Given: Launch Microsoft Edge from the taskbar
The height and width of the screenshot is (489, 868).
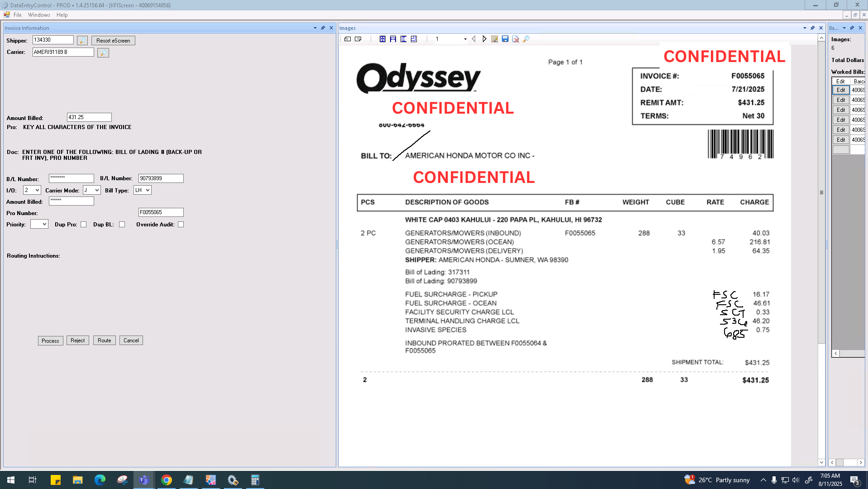Looking at the screenshot, I should coord(100,480).
